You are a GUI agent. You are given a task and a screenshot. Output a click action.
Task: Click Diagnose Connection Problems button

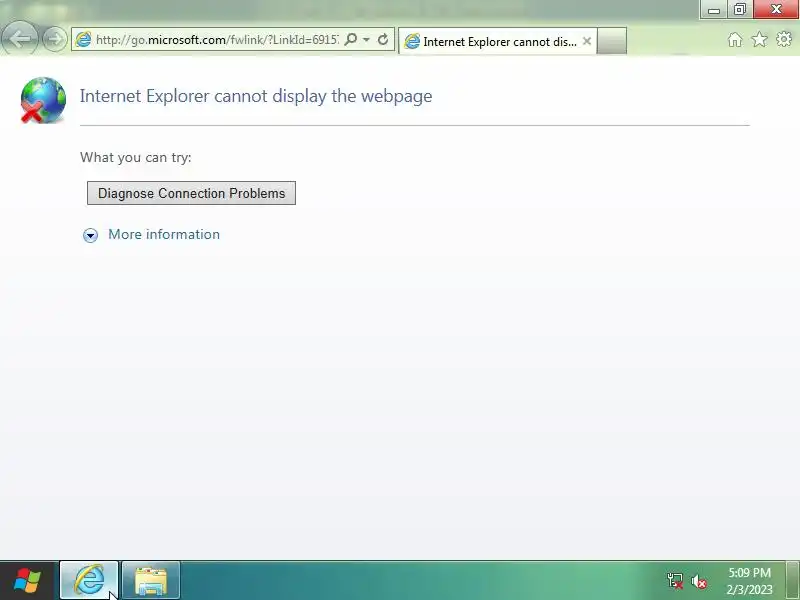[191, 193]
